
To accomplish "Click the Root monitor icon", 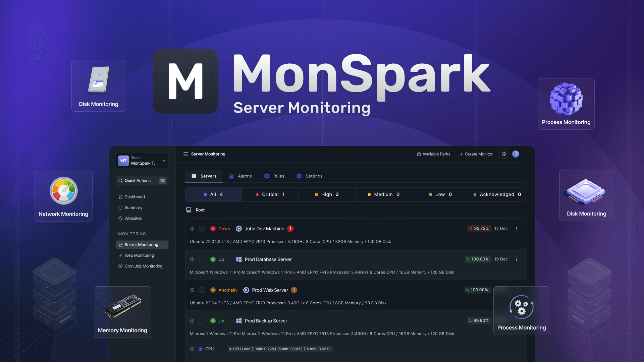I will [x=189, y=210].
